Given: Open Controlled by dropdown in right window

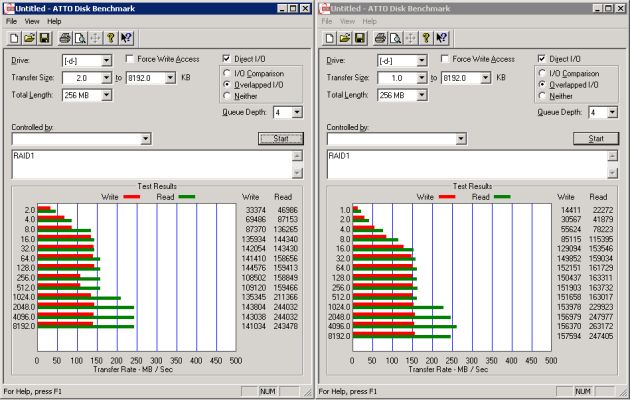Looking at the screenshot, I should [461, 139].
